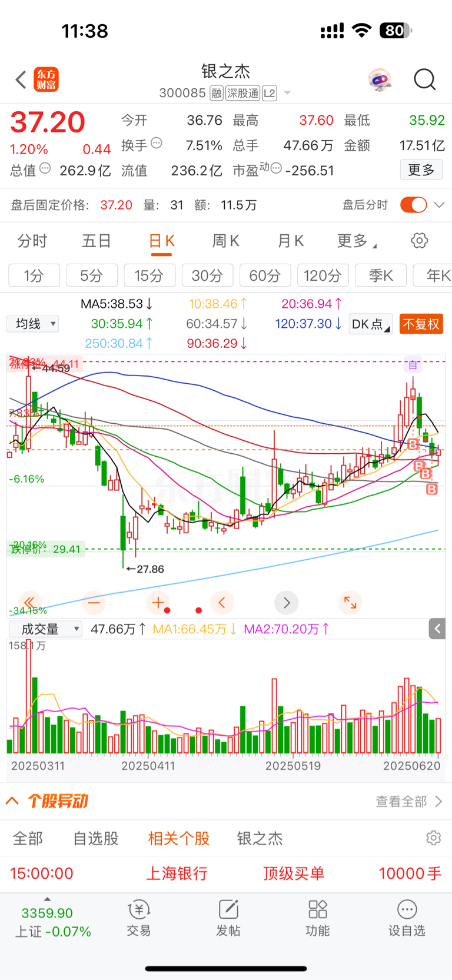
Task: Open the 更多 period dropdown
Action: pyautogui.click(x=357, y=241)
